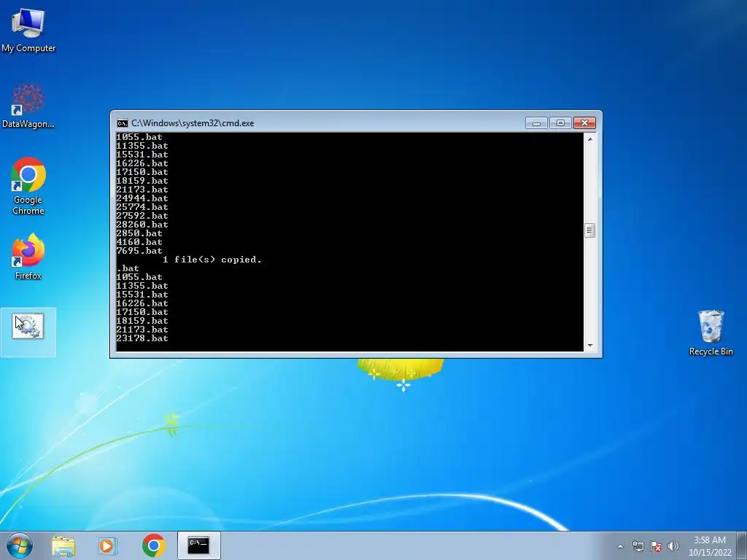This screenshot has width=747, height=560.
Task: Click the '25774.bat' line
Action: pyautogui.click(x=142, y=207)
